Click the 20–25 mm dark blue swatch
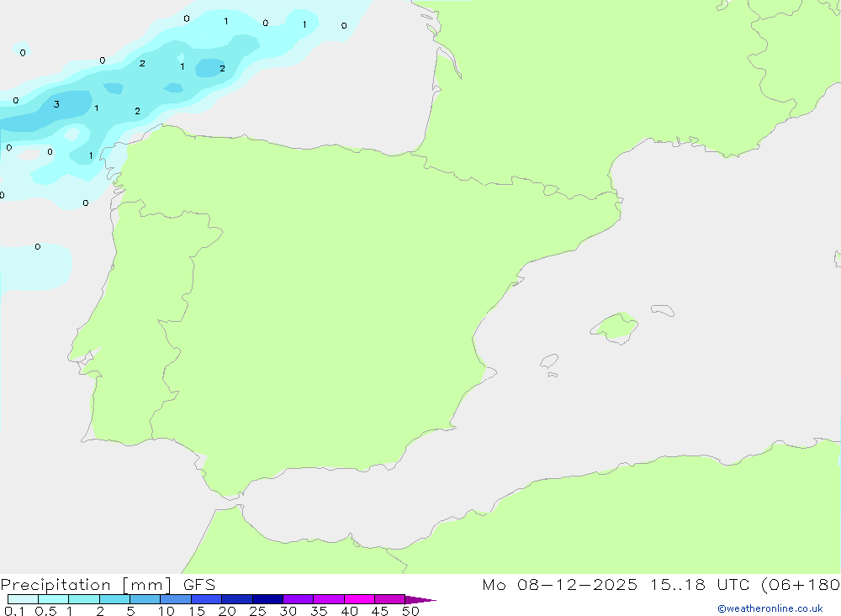Viewport: 841px width, 616px height. click(x=236, y=599)
